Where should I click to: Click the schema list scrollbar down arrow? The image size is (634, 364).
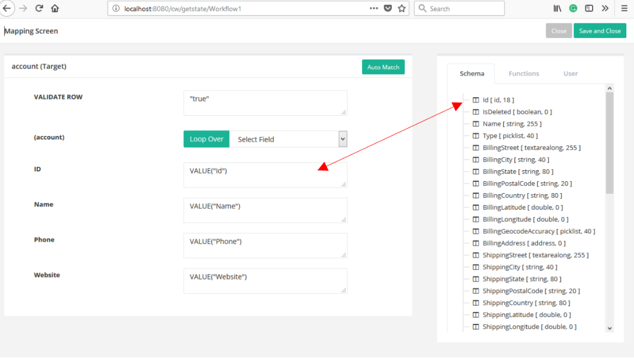[x=609, y=328]
